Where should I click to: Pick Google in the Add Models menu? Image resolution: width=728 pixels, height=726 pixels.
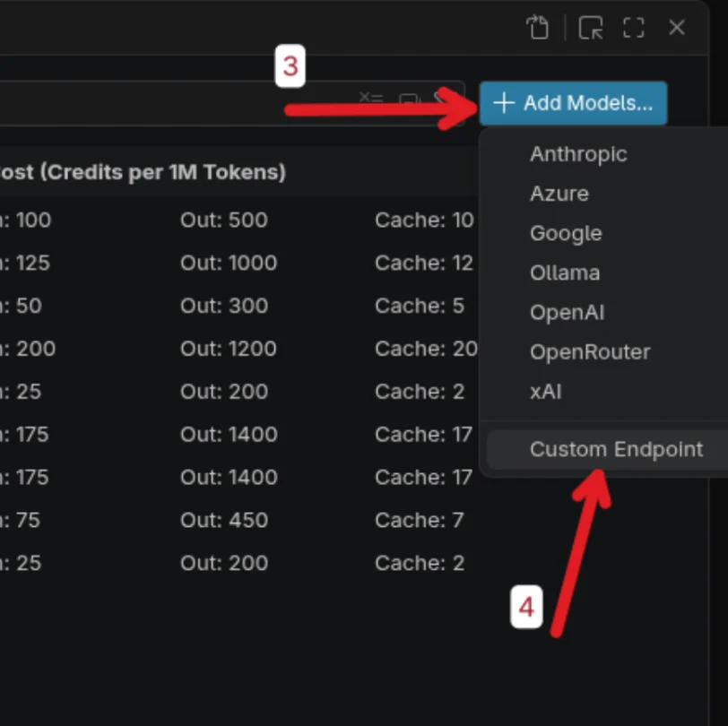click(x=566, y=233)
